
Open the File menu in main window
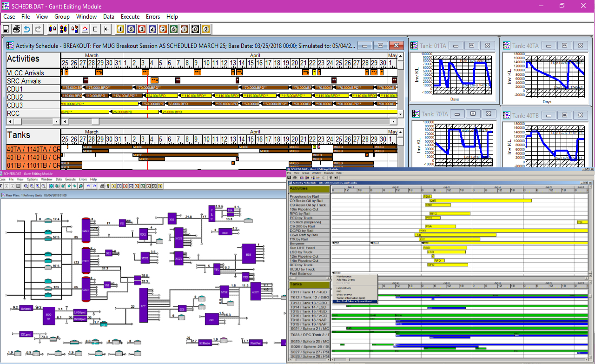coord(26,17)
